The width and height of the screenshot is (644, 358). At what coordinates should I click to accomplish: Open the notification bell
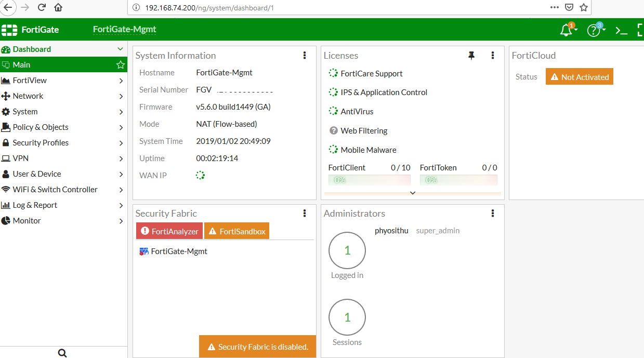click(566, 30)
